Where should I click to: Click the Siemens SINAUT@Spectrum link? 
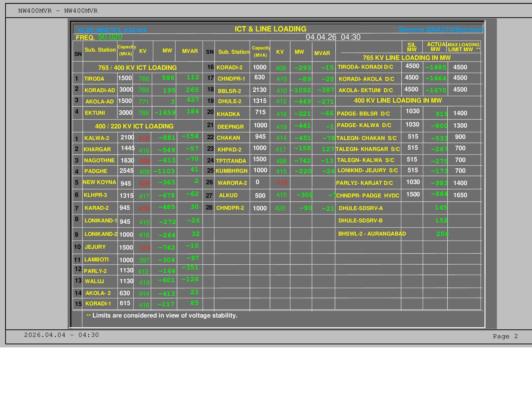441,30
